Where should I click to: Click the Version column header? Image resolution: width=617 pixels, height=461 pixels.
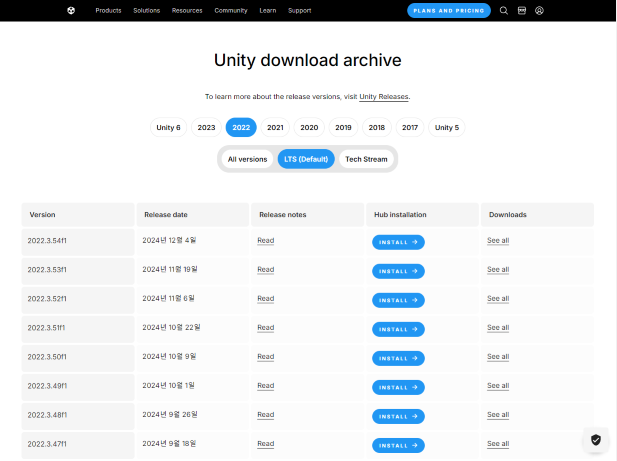78,215
